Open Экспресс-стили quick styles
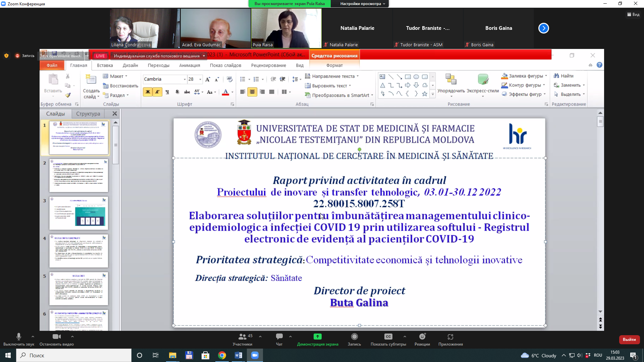This screenshot has height=362, width=644. (x=483, y=85)
